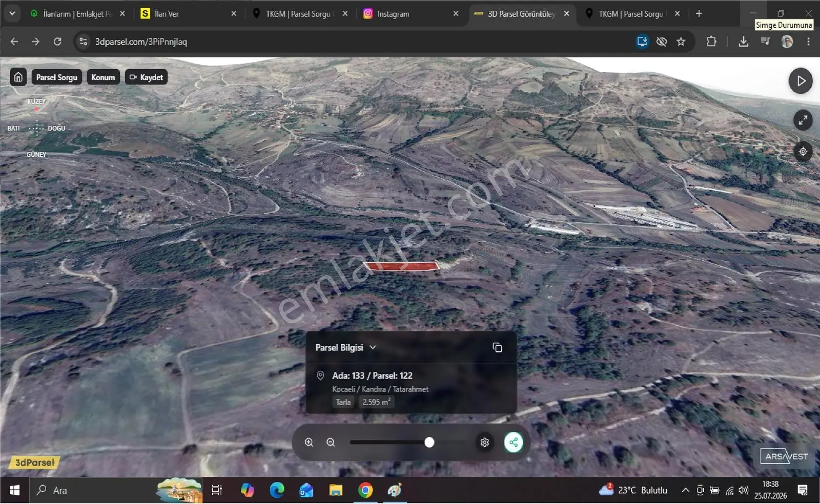
Task: Open the Chrome three-dot menu
Action: pyautogui.click(x=808, y=41)
